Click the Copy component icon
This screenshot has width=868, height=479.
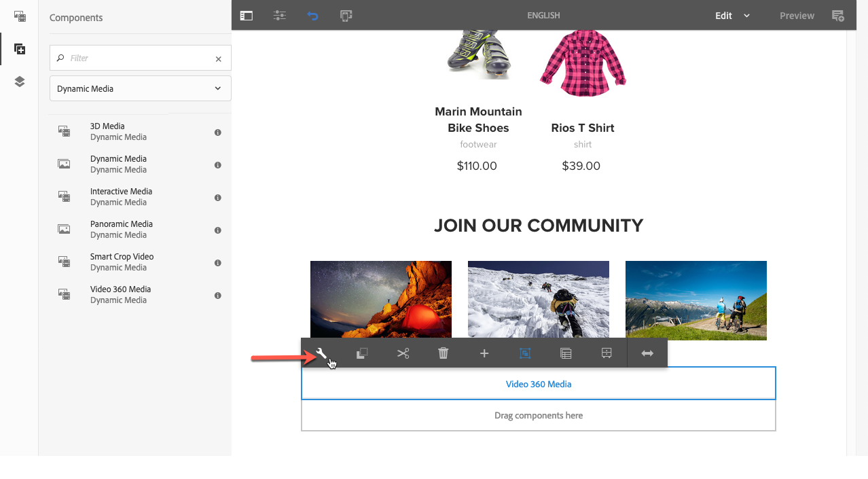(362, 353)
